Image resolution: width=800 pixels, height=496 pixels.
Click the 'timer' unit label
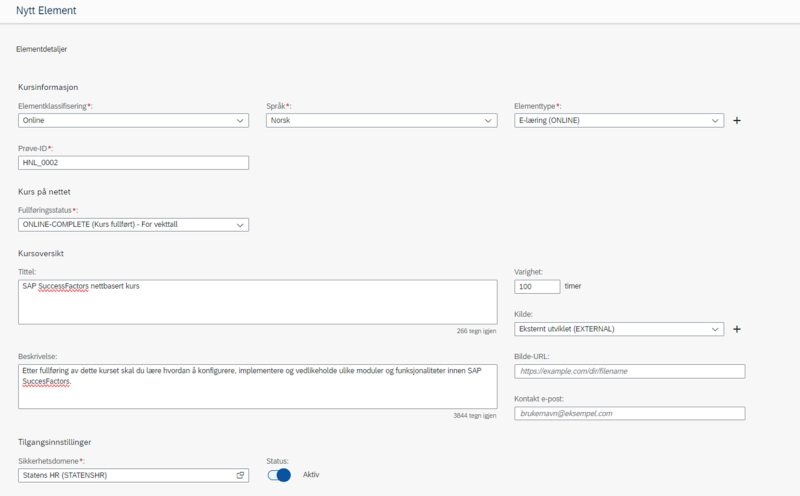point(573,286)
